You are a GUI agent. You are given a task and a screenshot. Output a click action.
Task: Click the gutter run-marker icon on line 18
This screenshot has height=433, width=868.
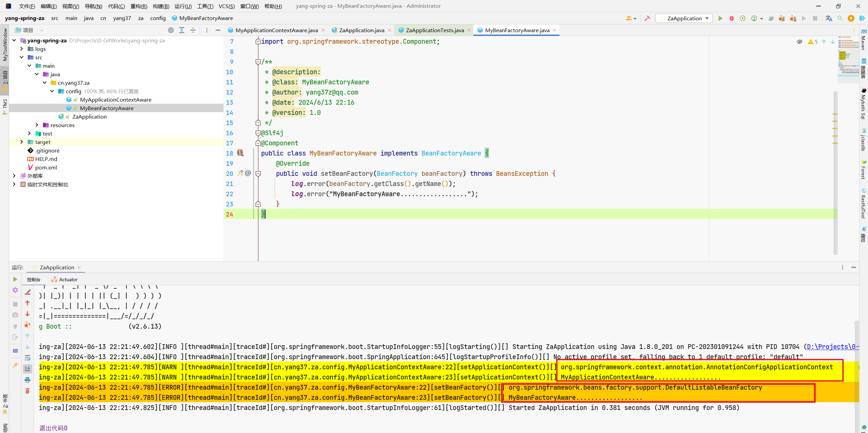pyautogui.click(x=240, y=153)
